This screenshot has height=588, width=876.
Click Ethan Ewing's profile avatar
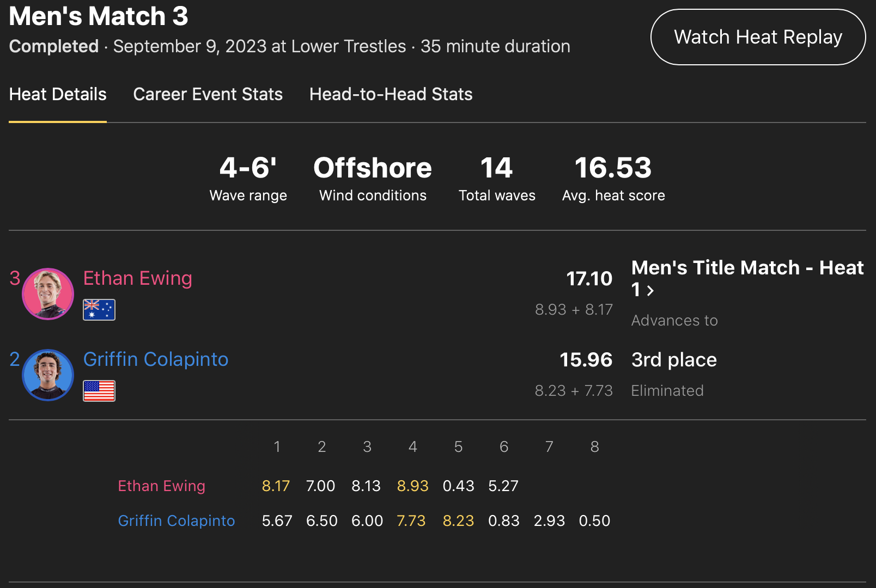coord(48,294)
